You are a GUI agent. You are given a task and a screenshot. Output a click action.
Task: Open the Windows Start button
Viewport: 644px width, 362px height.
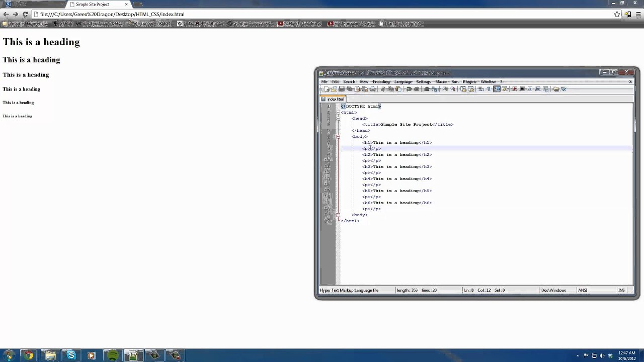(9, 355)
